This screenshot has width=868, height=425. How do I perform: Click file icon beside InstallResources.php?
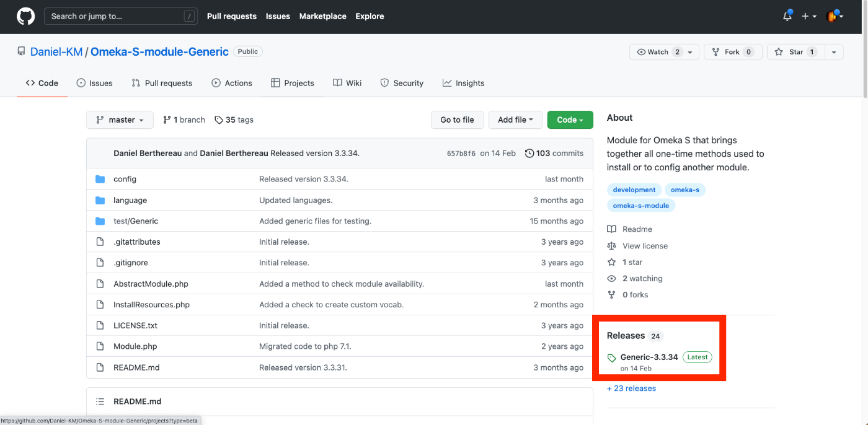[100, 305]
